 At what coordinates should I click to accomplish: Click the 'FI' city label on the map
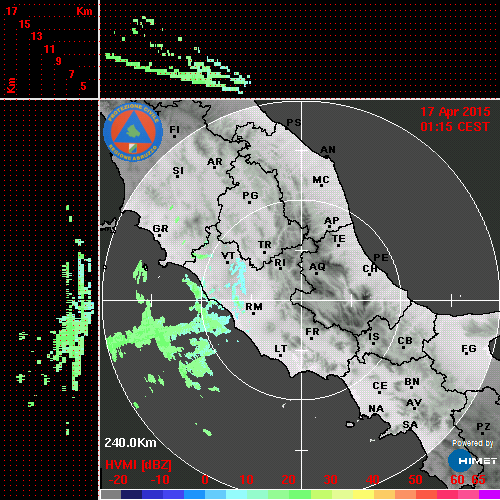[174, 129]
